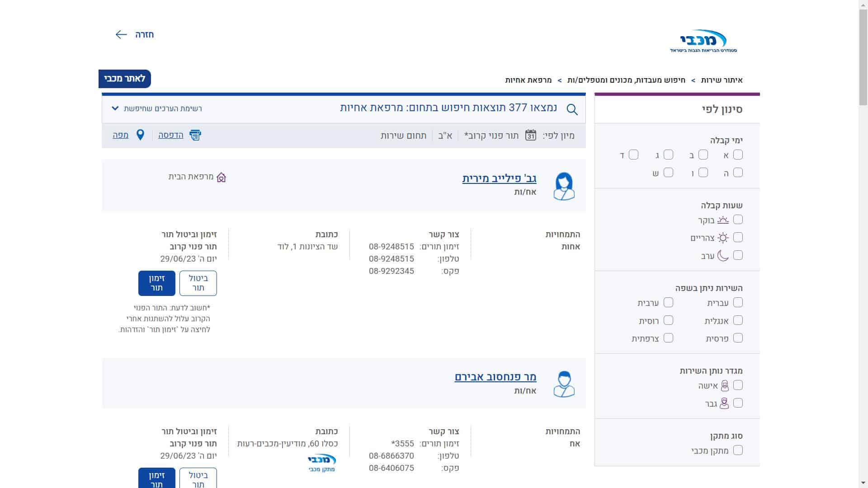Click the מרפאת הבית house icon

coord(221,177)
